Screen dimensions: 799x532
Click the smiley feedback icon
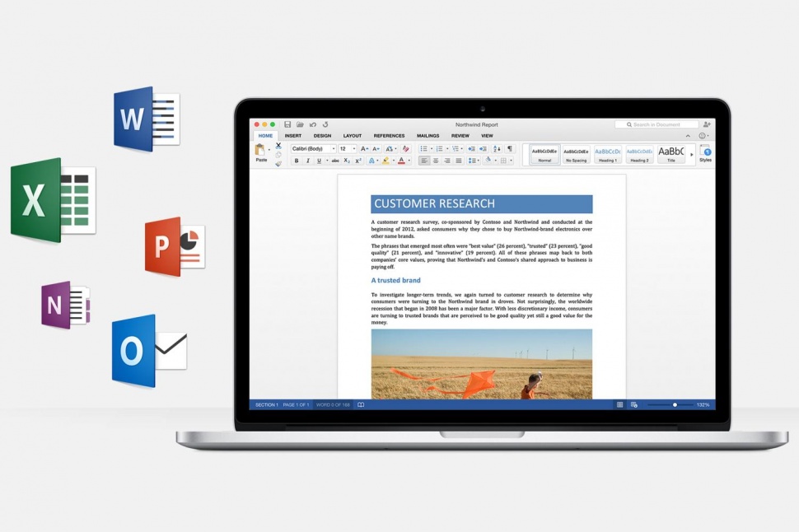pos(702,136)
